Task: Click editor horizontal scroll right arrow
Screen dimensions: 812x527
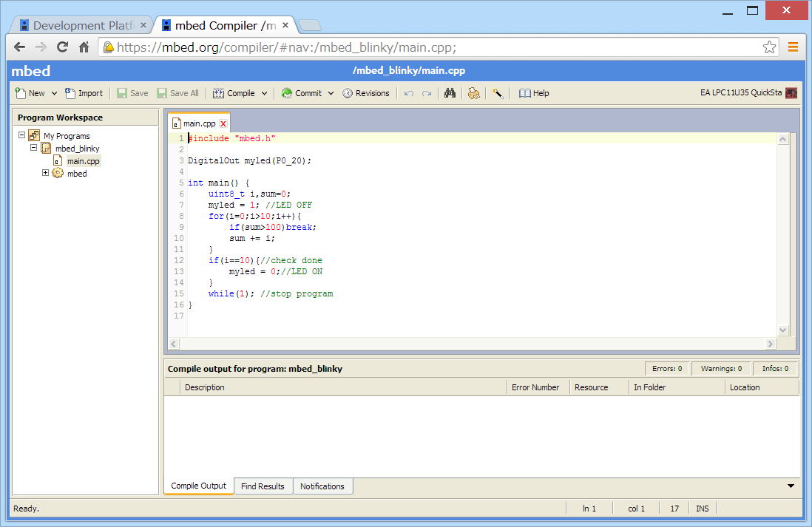Action: (771, 344)
